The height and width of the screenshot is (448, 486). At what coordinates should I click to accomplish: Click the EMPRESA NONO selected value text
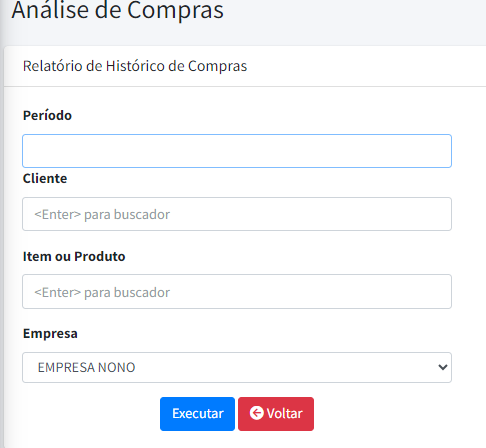click(86, 367)
